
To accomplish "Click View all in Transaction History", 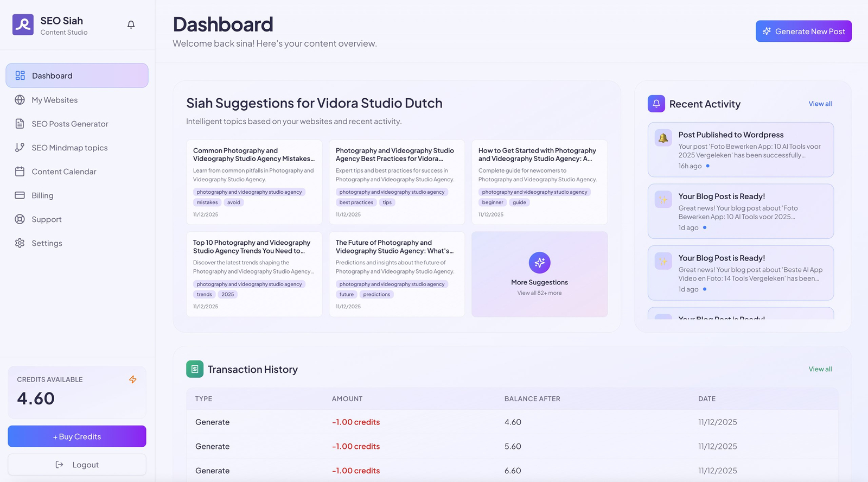I will pyautogui.click(x=820, y=369).
